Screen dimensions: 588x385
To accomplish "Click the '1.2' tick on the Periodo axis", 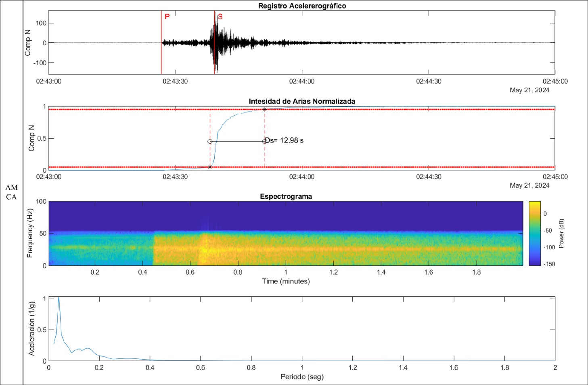I will [x=353, y=367].
